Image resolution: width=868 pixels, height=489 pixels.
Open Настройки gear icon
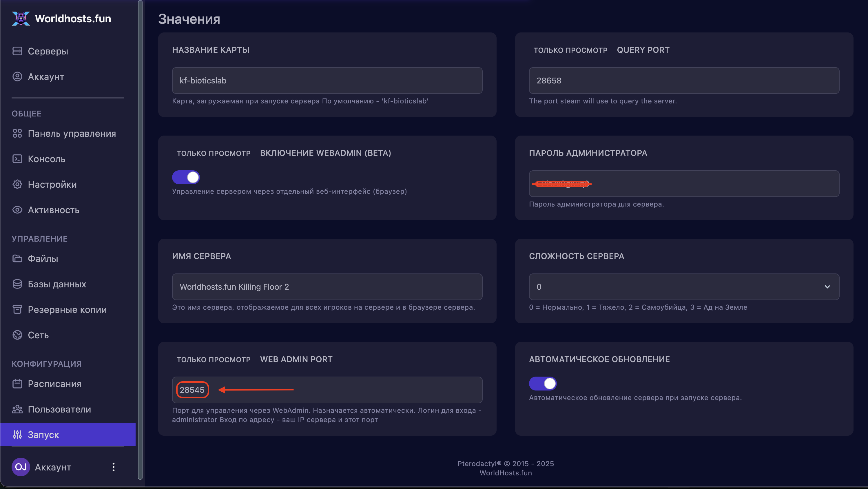click(17, 184)
